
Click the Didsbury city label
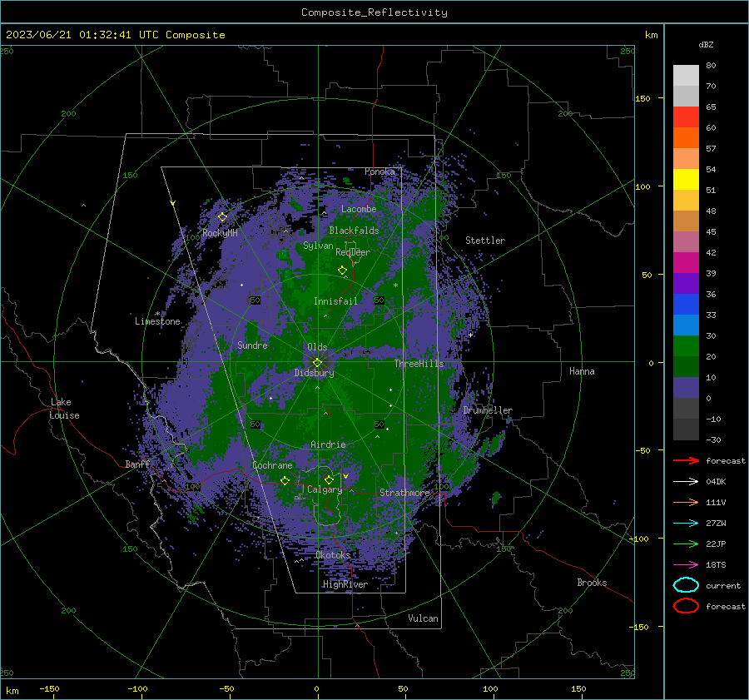(315, 373)
